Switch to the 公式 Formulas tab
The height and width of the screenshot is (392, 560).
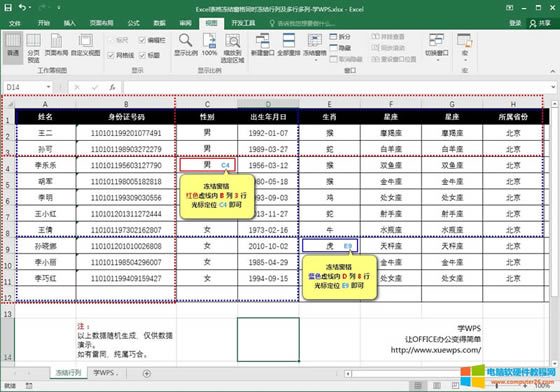point(133,23)
